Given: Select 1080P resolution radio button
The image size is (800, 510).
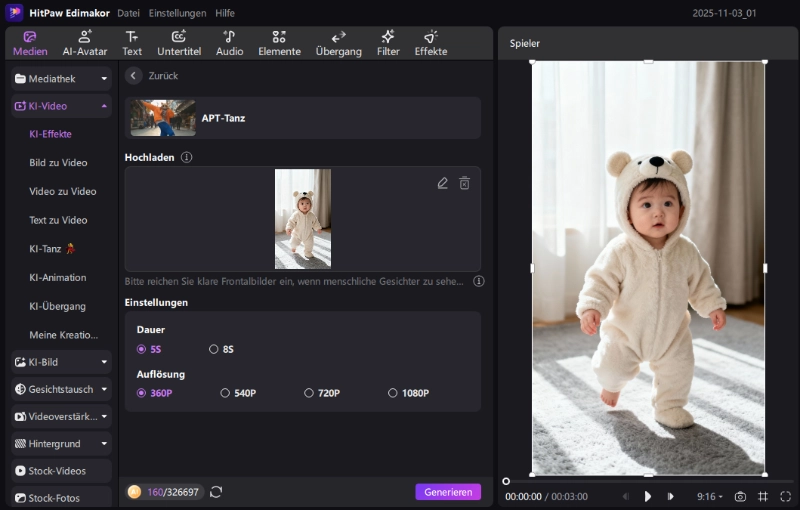Looking at the screenshot, I should click(393, 393).
